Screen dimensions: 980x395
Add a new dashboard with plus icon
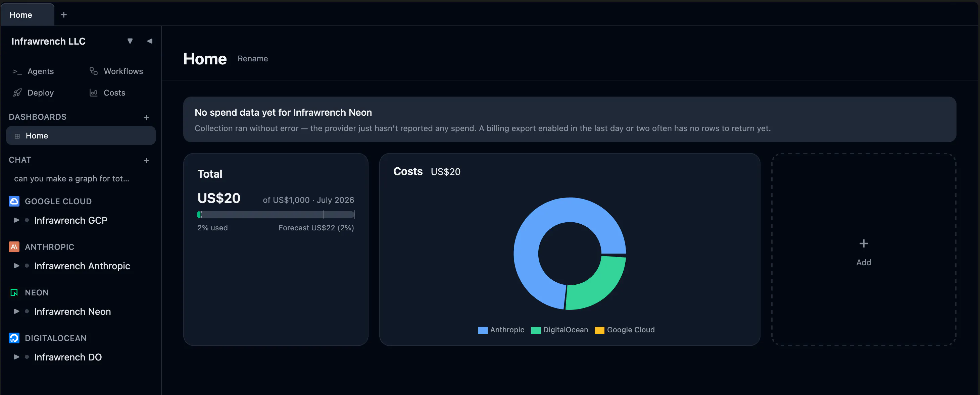pyautogui.click(x=146, y=117)
